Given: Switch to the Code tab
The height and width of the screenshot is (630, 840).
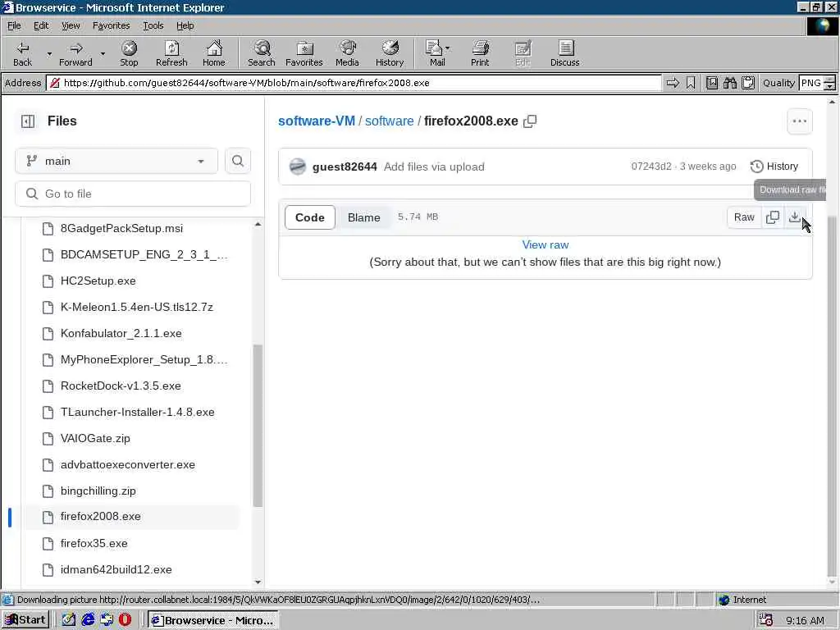Looking at the screenshot, I should pyautogui.click(x=309, y=217).
